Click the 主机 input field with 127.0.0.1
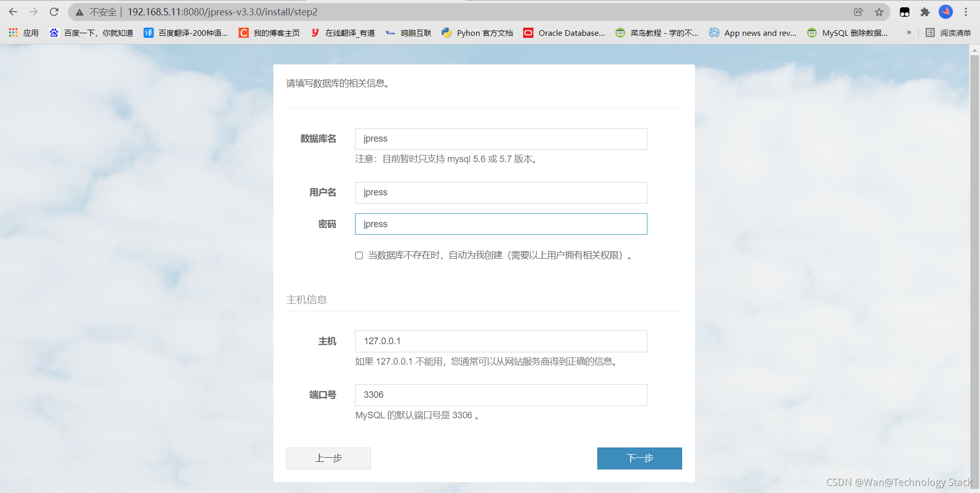The width and height of the screenshot is (980, 493). pyautogui.click(x=501, y=341)
